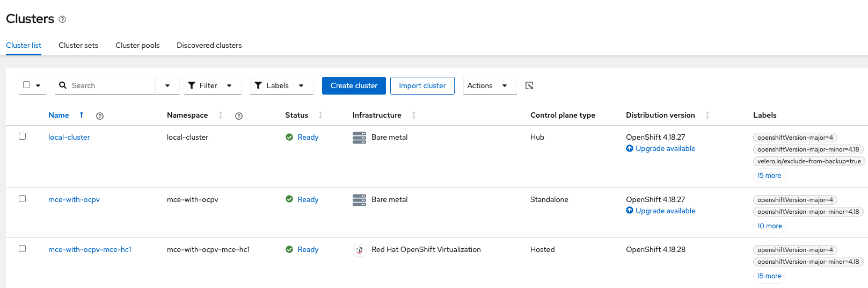Screen dimensions: 868x288
Task: Check the mce-with-ocpv row checkbox
Action: (23, 199)
